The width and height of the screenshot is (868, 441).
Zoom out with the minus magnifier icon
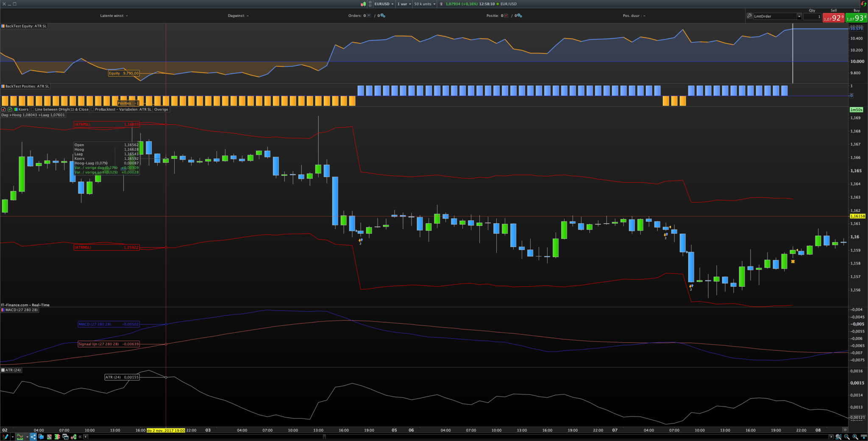click(x=847, y=437)
